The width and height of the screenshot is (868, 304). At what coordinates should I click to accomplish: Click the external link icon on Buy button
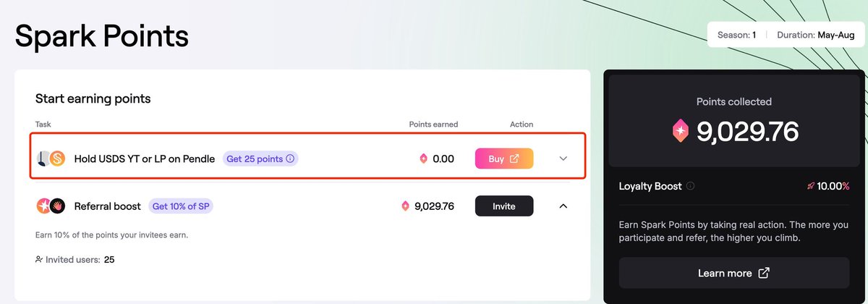pos(514,159)
